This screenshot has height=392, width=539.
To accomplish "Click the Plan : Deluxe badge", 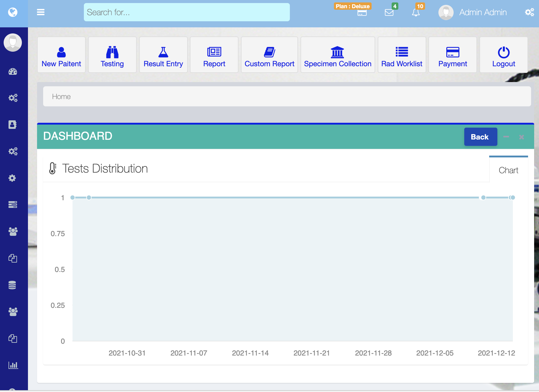I will click(x=353, y=6).
